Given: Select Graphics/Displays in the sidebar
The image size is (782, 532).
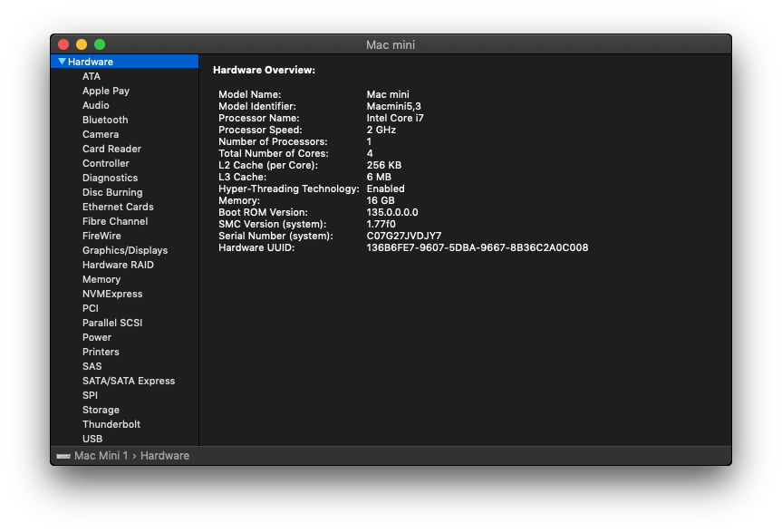Looking at the screenshot, I should point(127,250).
